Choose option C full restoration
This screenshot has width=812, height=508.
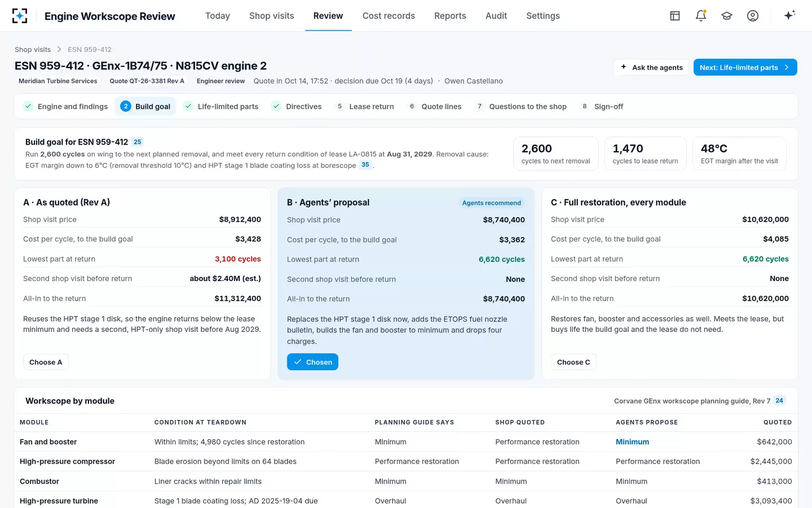click(x=573, y=362)
